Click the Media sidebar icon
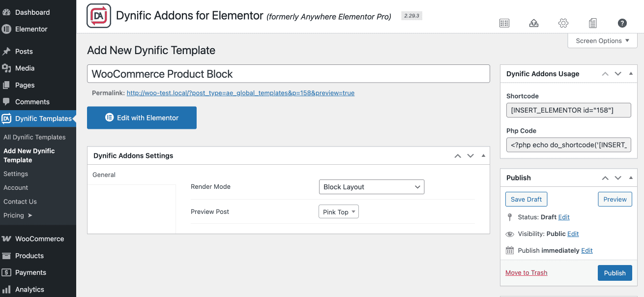This screenshot has height=297, width=644. click(6, 68)
